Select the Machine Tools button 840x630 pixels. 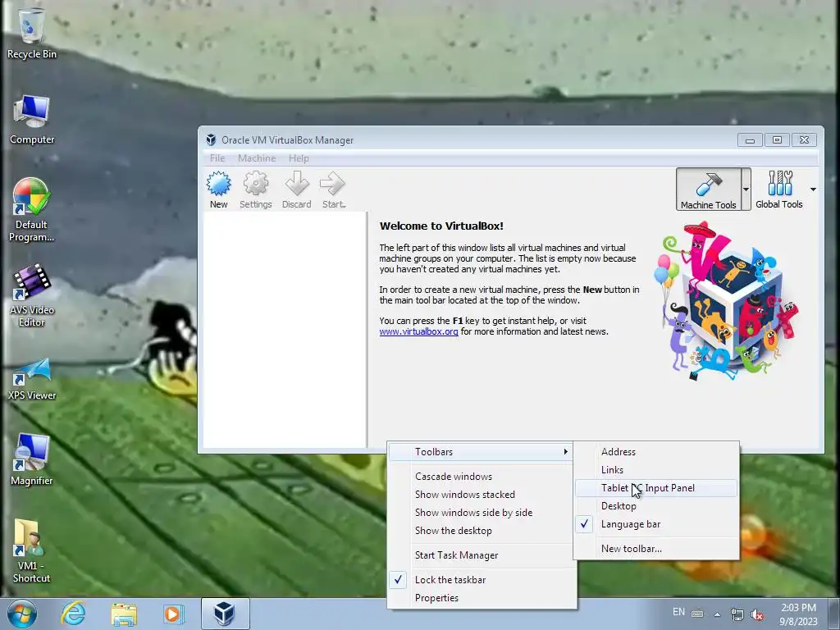[x=708, y=189]
